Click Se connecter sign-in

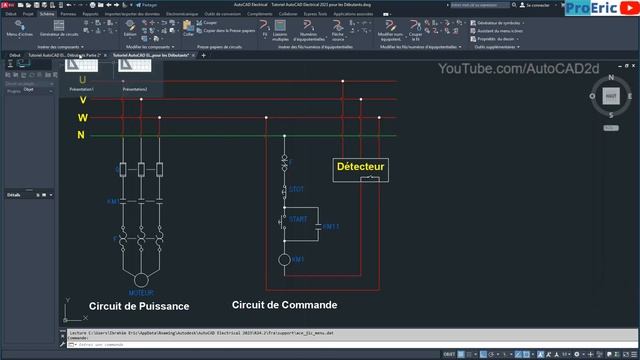(534, 5)
